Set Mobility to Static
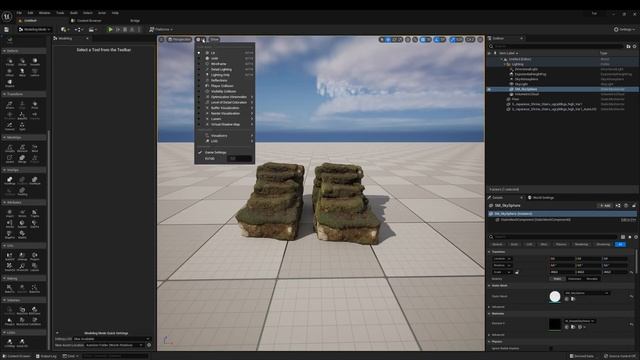The width and height of the screenshot is (640, 360). (557, 279)
